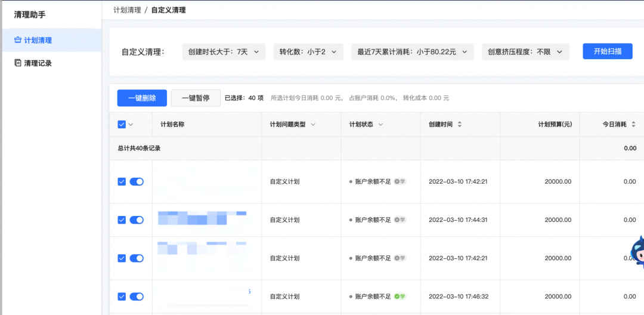This screenshot has height=315, width=644.
Task: Open the 清理记录 sidebar item
Action: [51, 63]
